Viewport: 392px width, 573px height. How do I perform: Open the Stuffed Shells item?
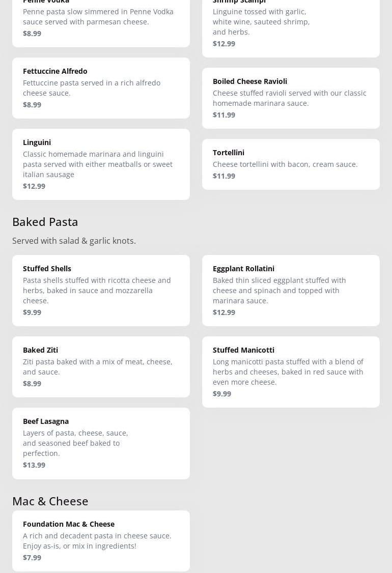[101, 290]
